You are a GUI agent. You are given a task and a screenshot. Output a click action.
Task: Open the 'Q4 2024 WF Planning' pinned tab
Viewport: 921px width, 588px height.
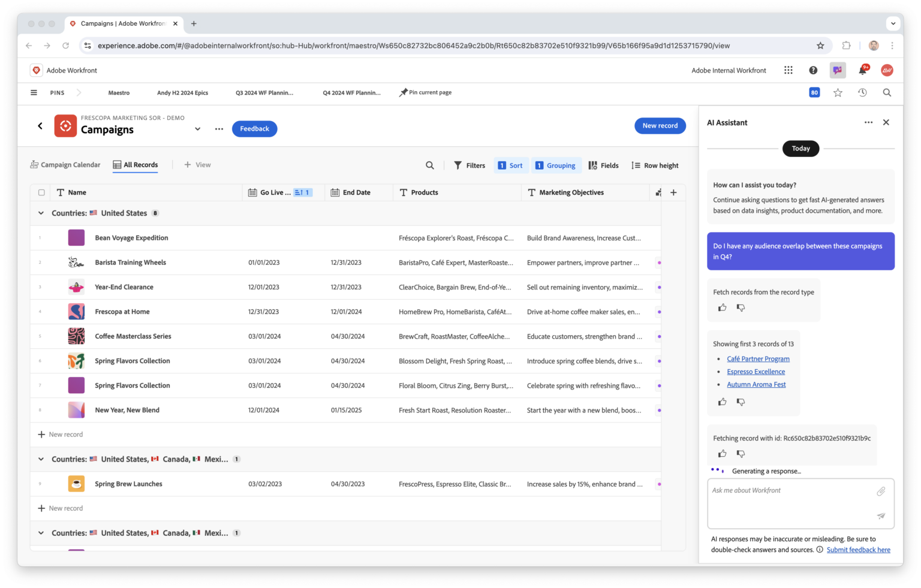coord(351,92)
